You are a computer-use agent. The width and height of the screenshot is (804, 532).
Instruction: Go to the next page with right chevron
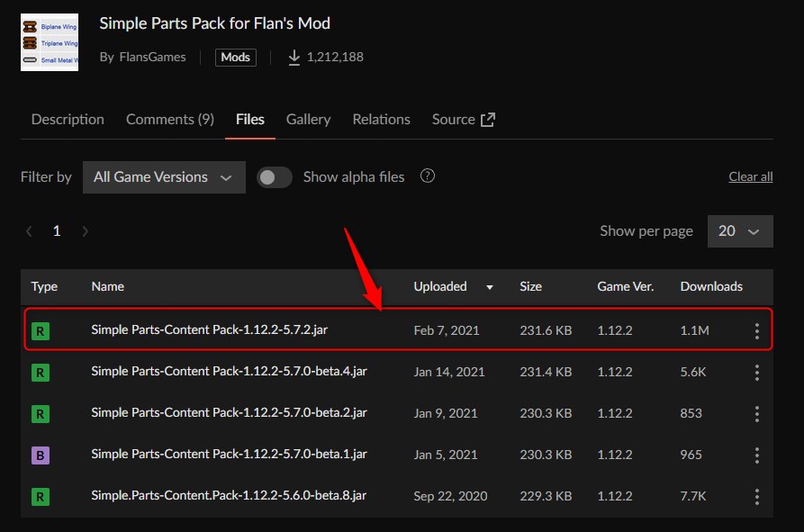(x=86, y=231)
